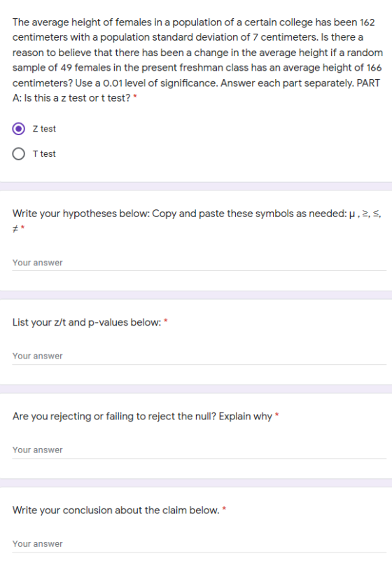
Task: Click the ≥ symbol in the hypotheses prompt
Action: (x=365, y=214)
